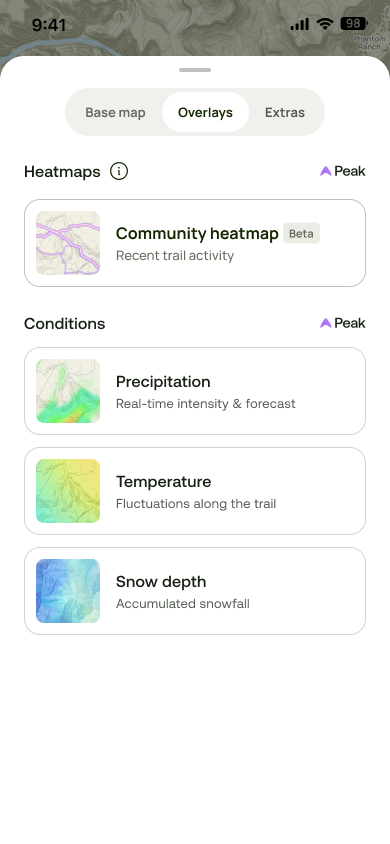Tap the Temperature overlay thumbnail
The width and height of the screenshot is (390, 844).
click(68, 491)
